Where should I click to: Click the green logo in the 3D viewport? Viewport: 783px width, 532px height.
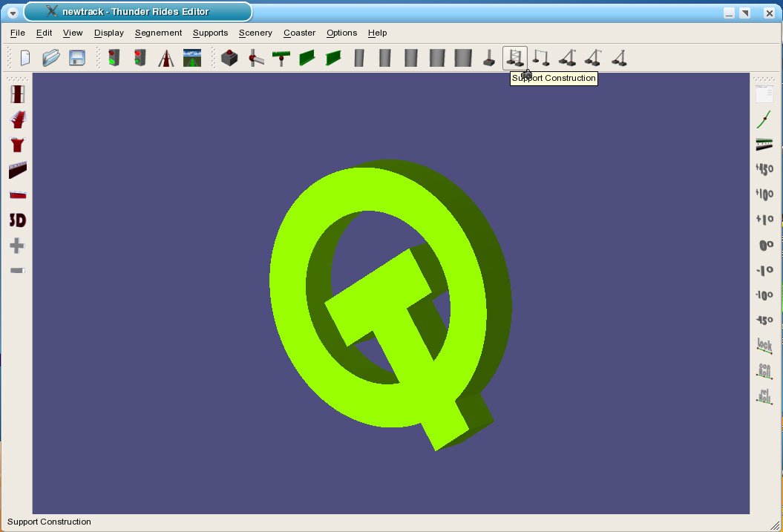[390, 305]
